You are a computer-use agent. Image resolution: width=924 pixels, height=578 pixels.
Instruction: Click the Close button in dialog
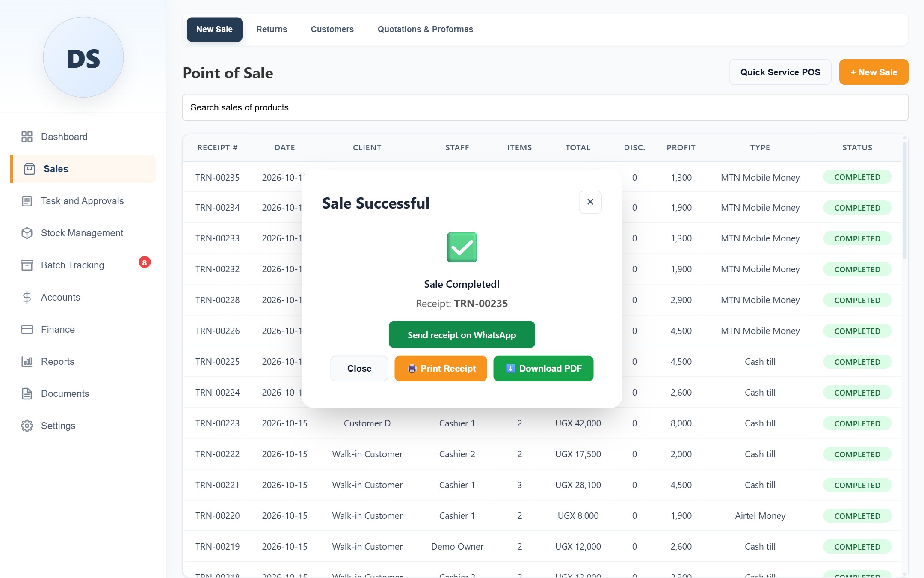[x=359, y=369]
